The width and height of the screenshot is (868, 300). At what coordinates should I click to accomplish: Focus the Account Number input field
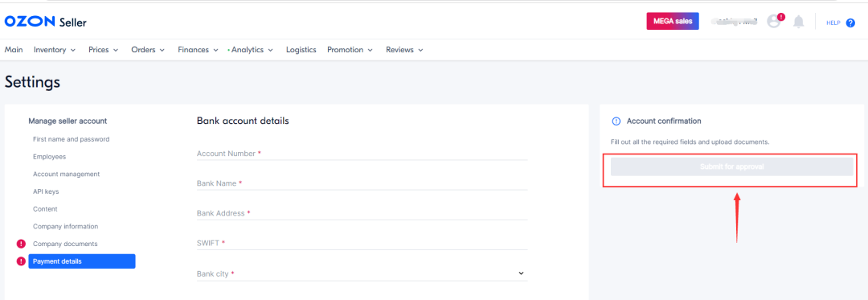[362, 154]
